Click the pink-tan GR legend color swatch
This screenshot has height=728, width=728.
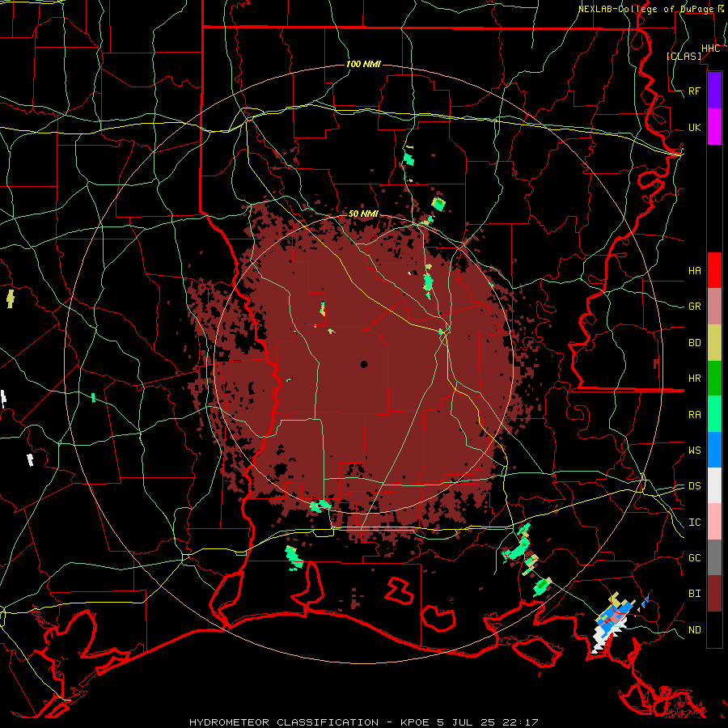click(x=714, y=307)
